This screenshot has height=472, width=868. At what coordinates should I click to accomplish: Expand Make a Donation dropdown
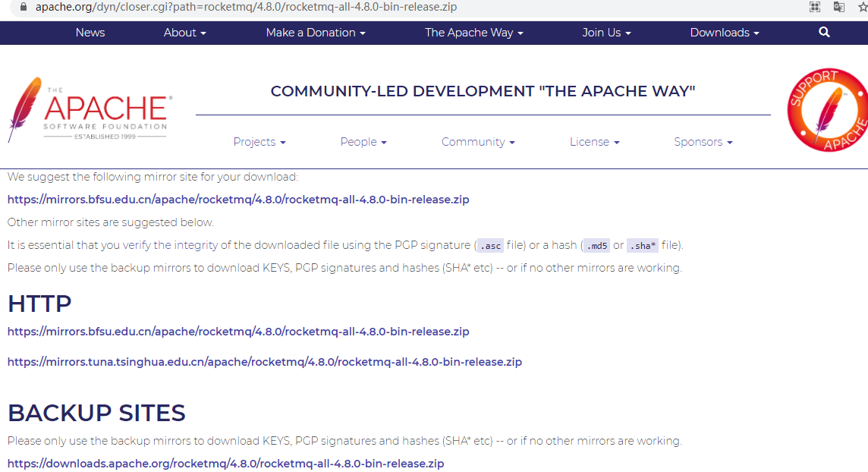click(x=316, y=33)
